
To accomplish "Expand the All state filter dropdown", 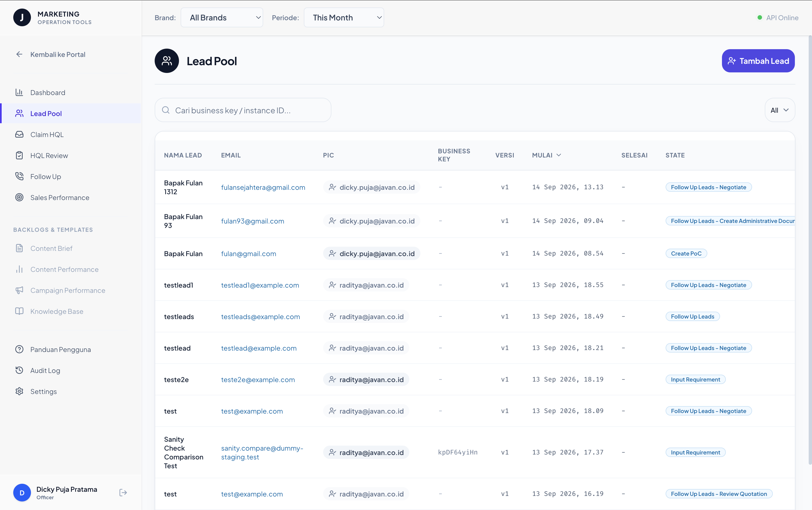I will point(780,110).
